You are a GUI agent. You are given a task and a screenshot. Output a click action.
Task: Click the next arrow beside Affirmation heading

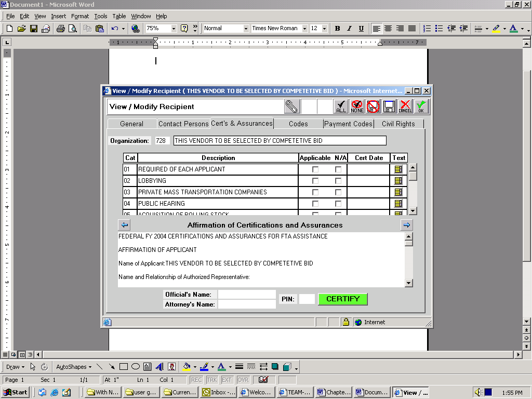[x=406, y=225]
